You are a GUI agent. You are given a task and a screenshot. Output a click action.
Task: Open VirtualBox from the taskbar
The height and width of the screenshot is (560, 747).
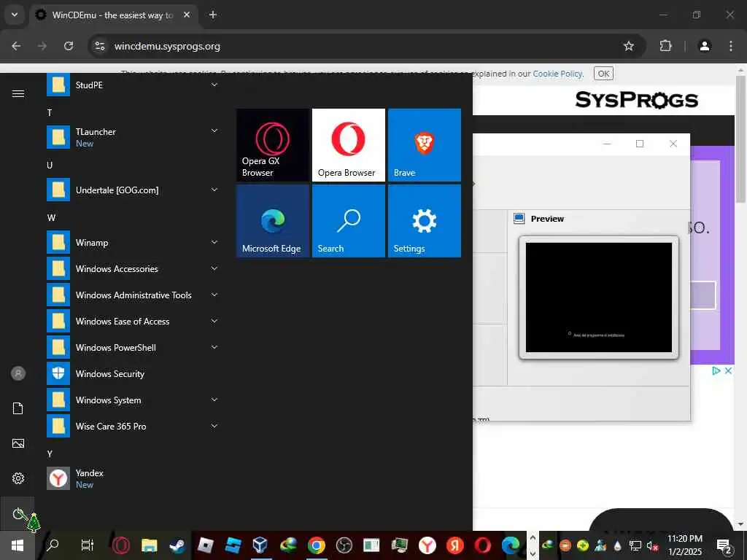[260, 545]
